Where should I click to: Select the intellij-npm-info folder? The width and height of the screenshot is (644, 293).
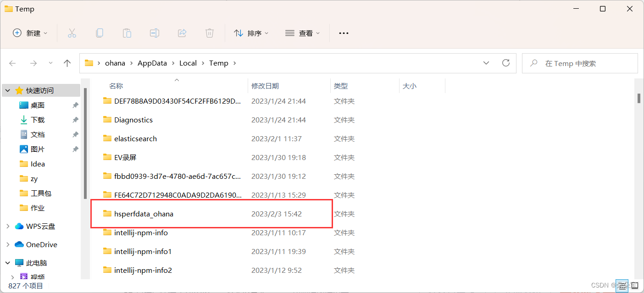tap(141, 232)
